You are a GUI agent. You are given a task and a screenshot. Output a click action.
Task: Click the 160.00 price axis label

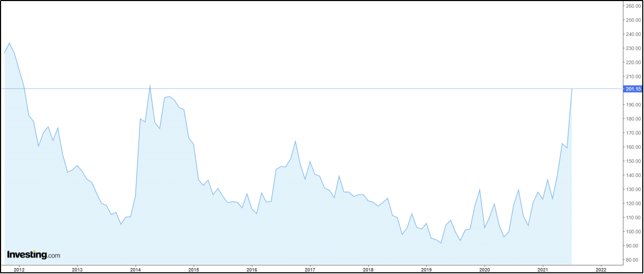tap(633, 147)
